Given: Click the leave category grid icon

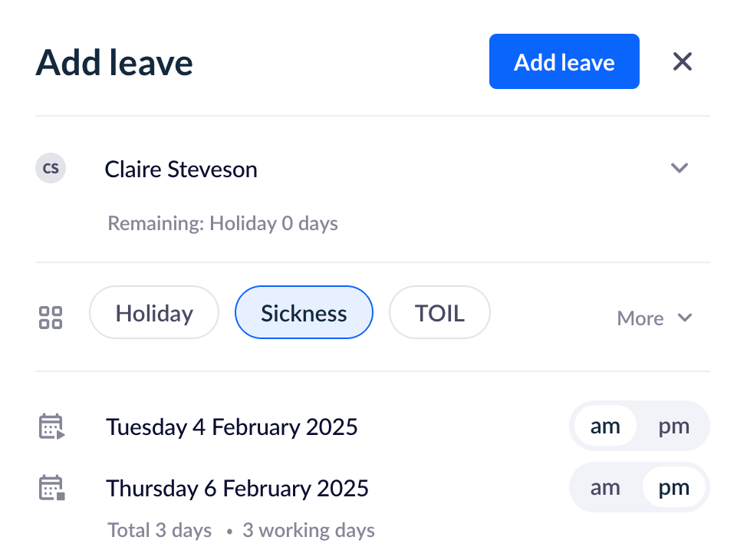Looking at the screenshot, I should point(50,317).
